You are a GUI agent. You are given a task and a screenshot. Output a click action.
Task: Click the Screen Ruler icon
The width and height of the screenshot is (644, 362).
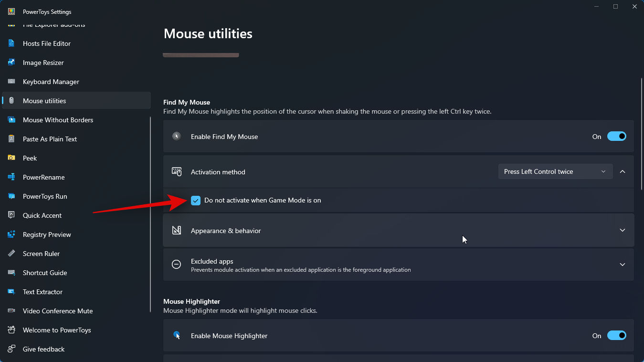[x=11, y=254]
